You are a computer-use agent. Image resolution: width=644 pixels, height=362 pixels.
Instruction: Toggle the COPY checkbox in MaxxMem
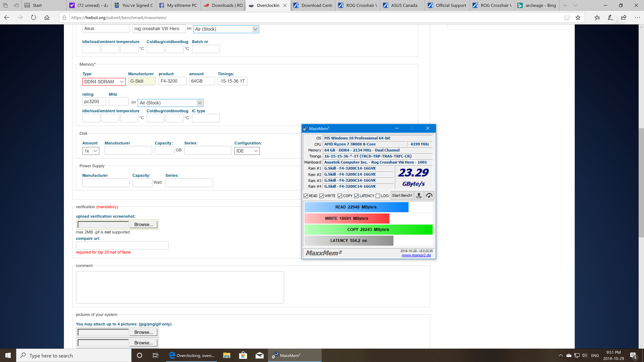click(x=340, y=196)
